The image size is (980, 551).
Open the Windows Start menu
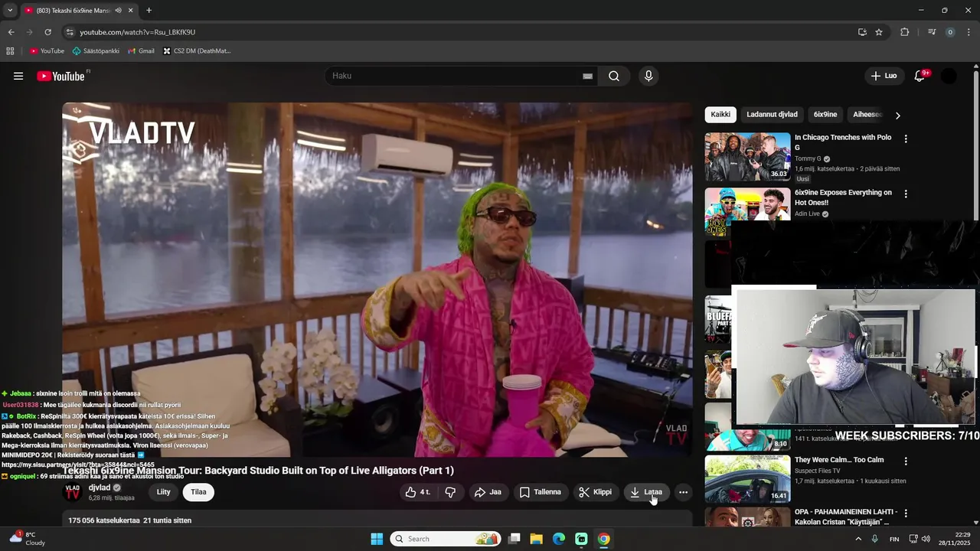click(x=377, y=539)
